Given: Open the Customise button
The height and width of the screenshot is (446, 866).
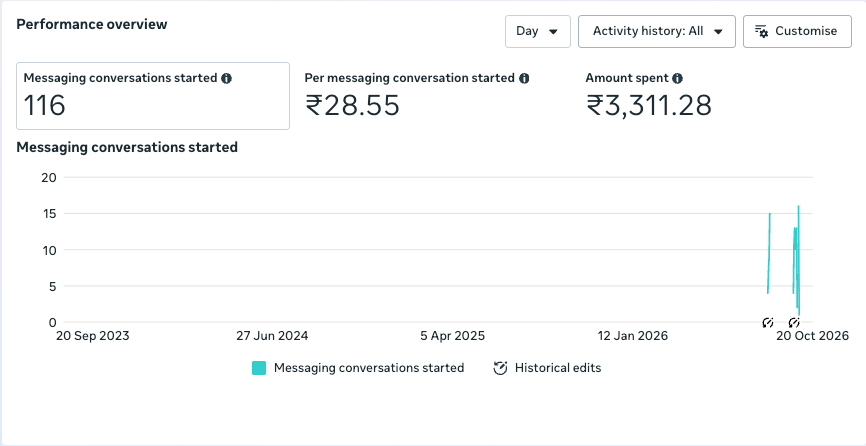Looking at the screenshot, I should 797,31.
